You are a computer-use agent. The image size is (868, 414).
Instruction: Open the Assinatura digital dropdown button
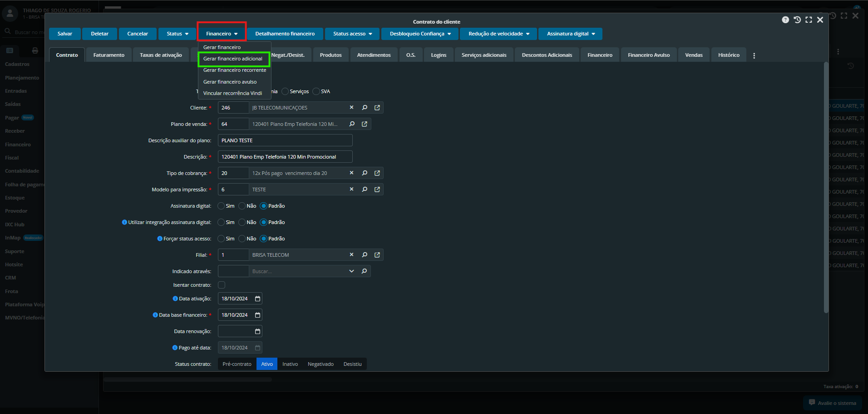(570, 34)
